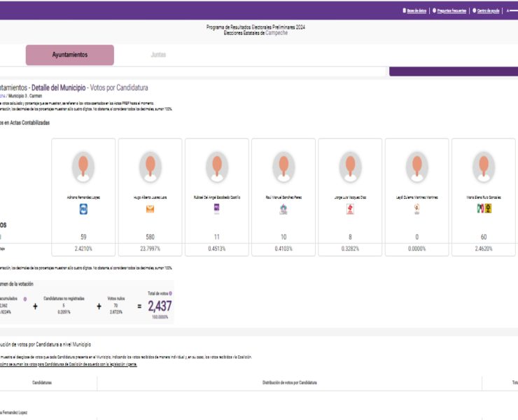
Task: Switch to the Juntas tab
Action: (x=158, y=55)
